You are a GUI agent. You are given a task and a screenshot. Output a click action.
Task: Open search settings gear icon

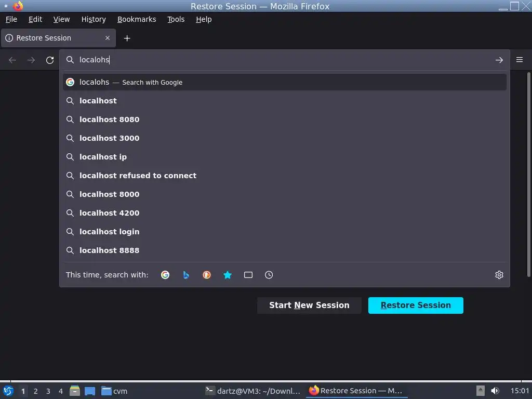(499, 275)
